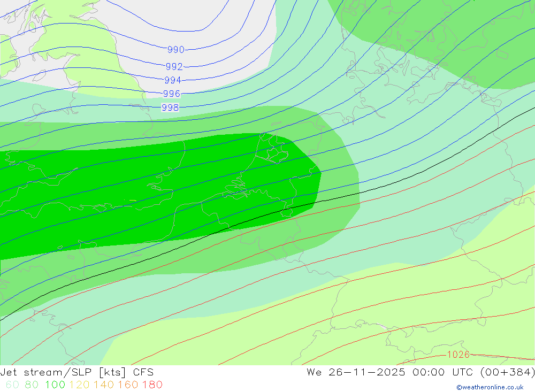Open the weatheronline.co.uk copyright link
The image size is (535, 392).
coord(490,387)
